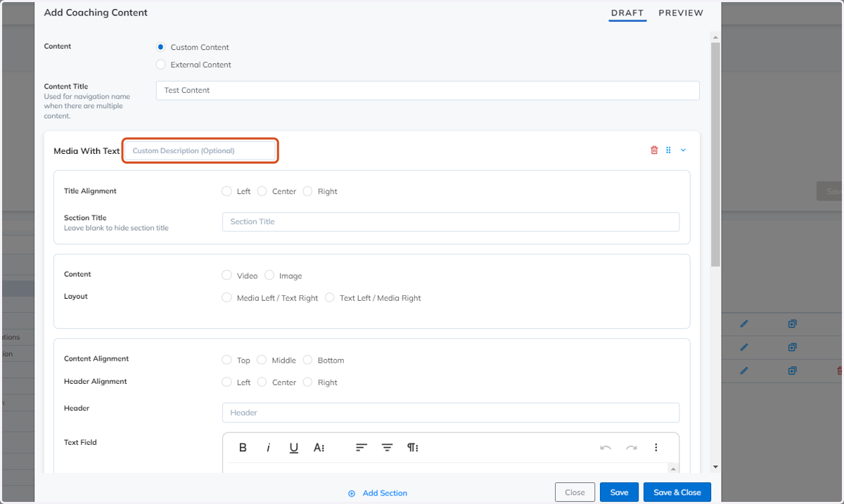Viewport: 844px width, 504px height.
Task: Switch to the PREVIEW tab
Action: tap(681, 13)
